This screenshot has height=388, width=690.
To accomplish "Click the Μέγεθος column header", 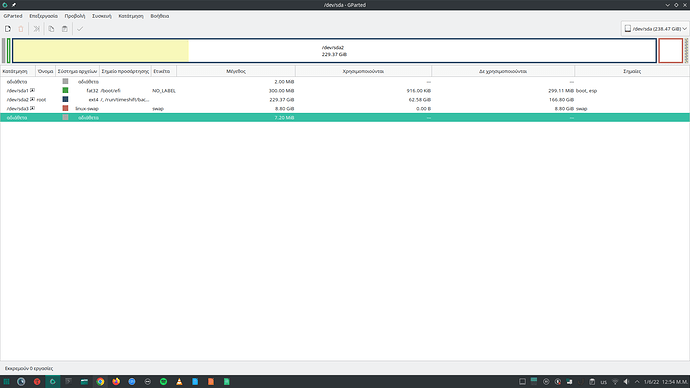I will tap(236, 71).
